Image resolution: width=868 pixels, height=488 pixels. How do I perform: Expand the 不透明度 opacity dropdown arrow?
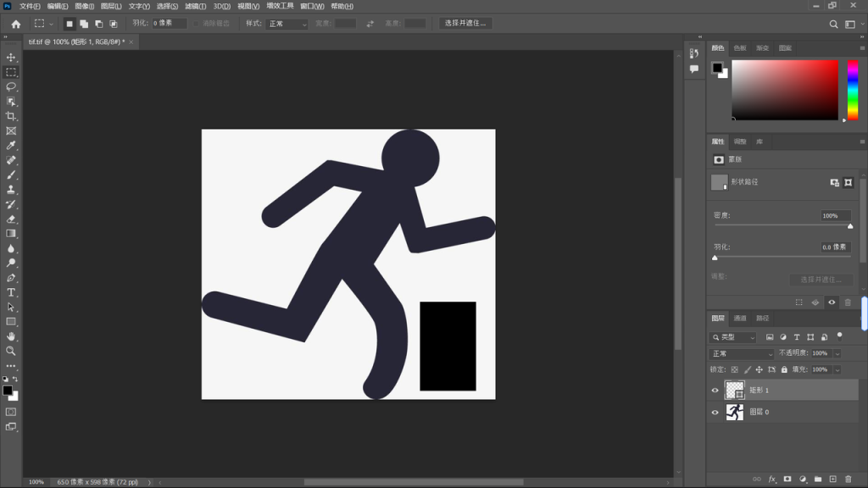(x=837, y=353)
